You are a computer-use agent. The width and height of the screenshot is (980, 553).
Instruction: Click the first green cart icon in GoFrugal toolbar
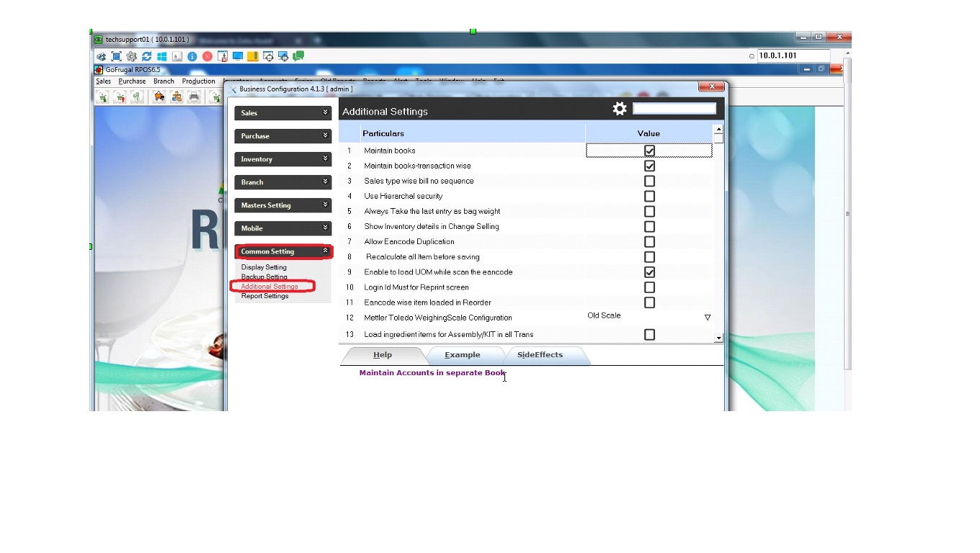coord(102,97)
